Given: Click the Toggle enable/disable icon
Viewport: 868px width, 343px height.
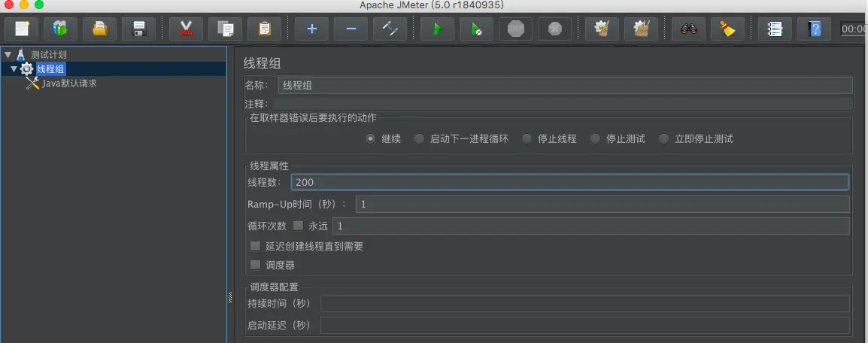Looking at the screenshot, I should (x=390, y=29).
